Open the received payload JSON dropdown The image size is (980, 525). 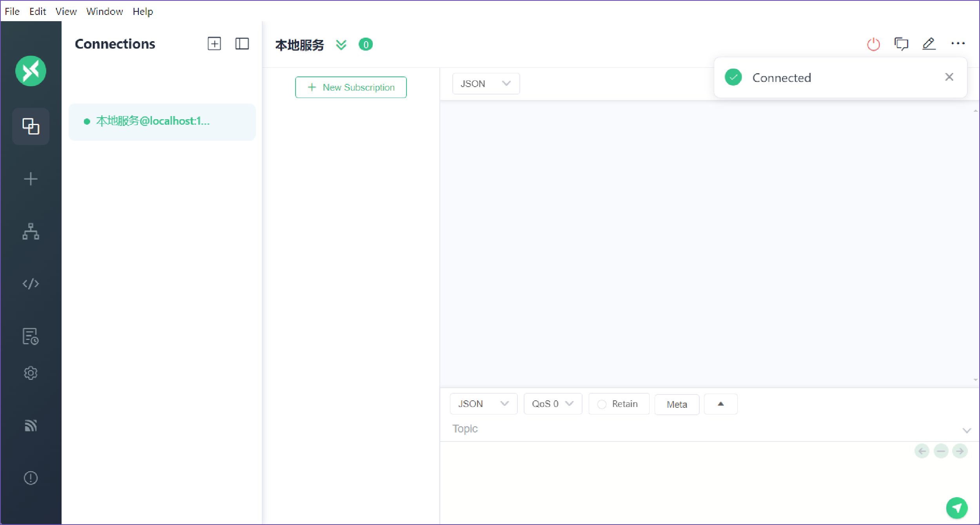(x=486, y=84)
